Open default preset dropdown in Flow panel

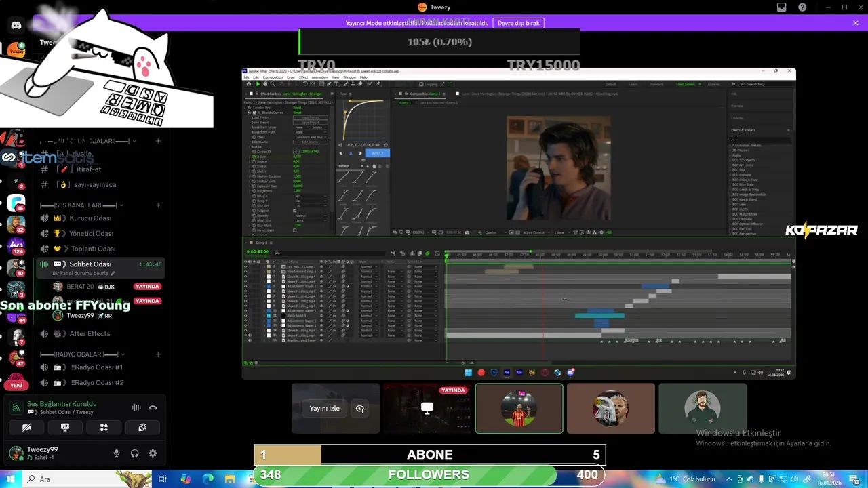[x=351, y=166]
